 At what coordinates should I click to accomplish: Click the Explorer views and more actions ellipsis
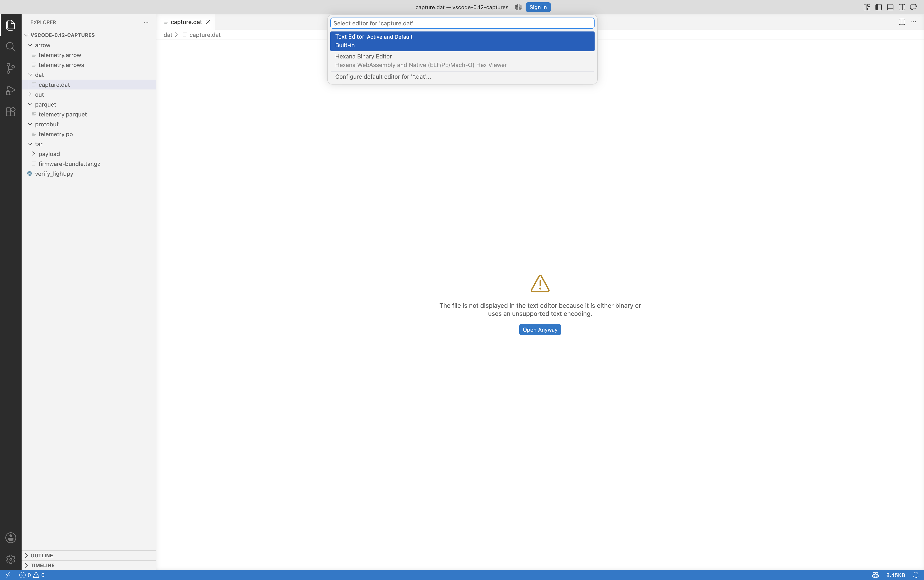[x=146, y=22]
